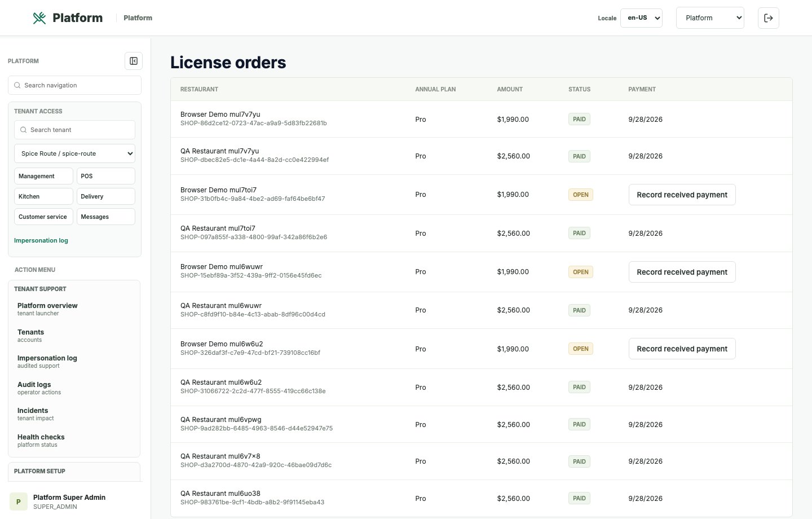
Task: Click the PAID badge for Browser Demo mul7v7yu
Action: (x=579, y=119)
